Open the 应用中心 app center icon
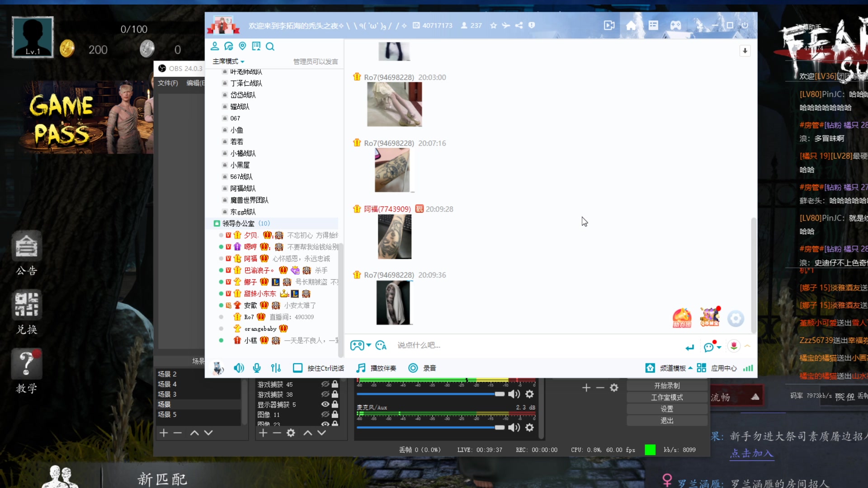The height and width of the screenshot is (488, 868). [701, 368]
